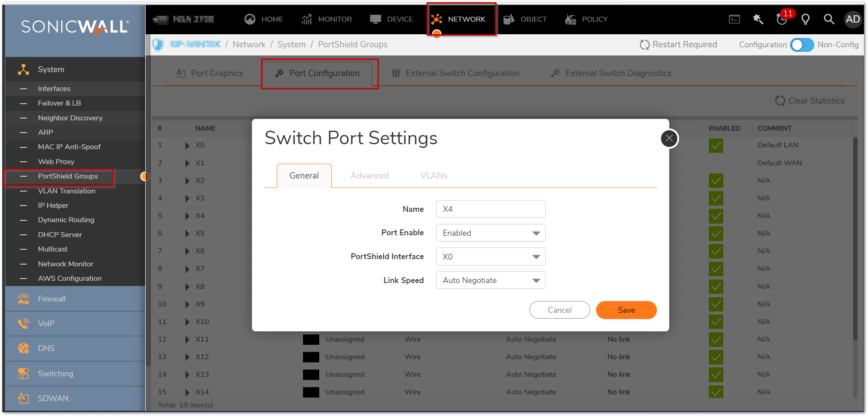Click the pin shortcut icon in header
868x416 pixels.
(x=758, y=19)
